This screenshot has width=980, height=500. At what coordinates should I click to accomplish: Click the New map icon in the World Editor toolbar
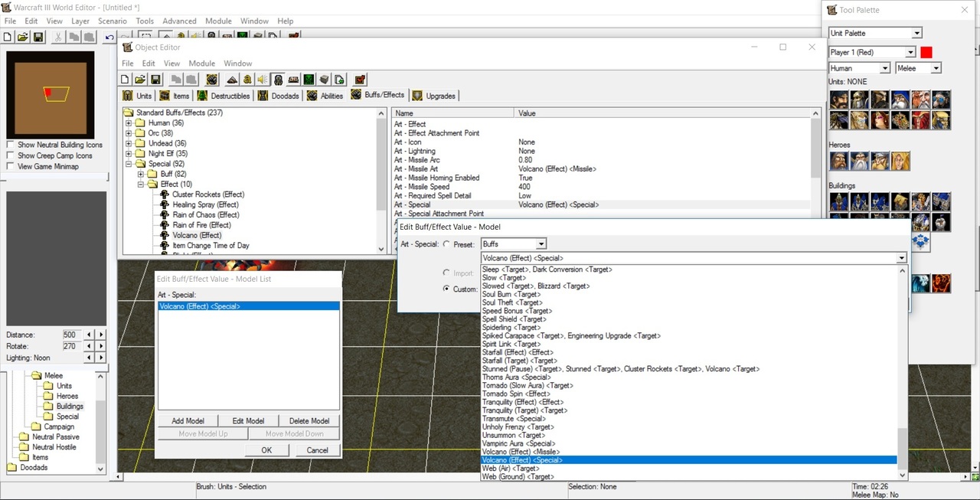tap(8, 37)
